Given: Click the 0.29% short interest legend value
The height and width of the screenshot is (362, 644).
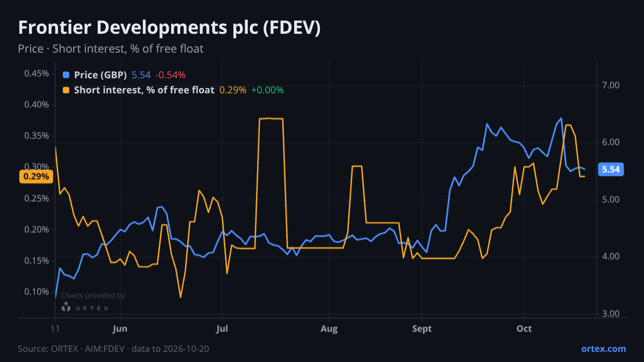Looking at the screenshot, I should 233,90.
